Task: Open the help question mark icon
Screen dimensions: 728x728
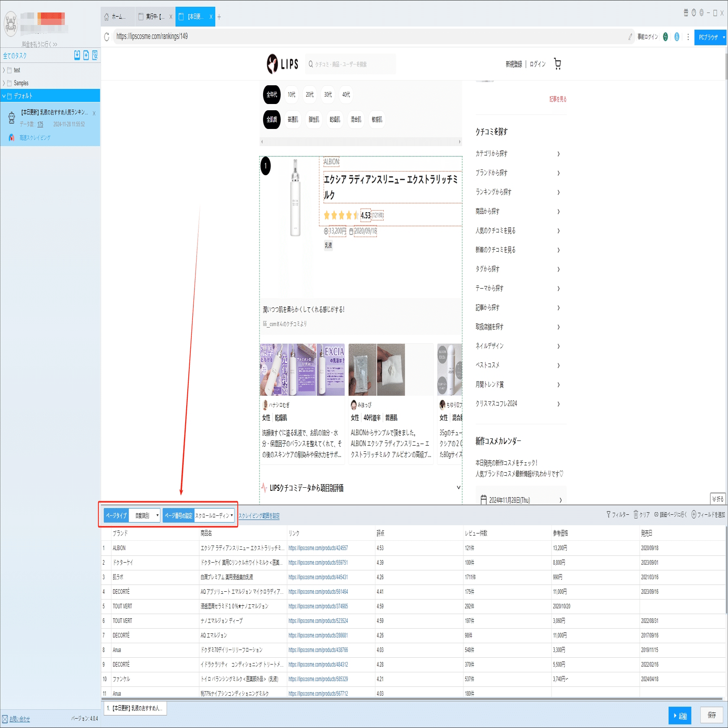Action: pos(694,12)
